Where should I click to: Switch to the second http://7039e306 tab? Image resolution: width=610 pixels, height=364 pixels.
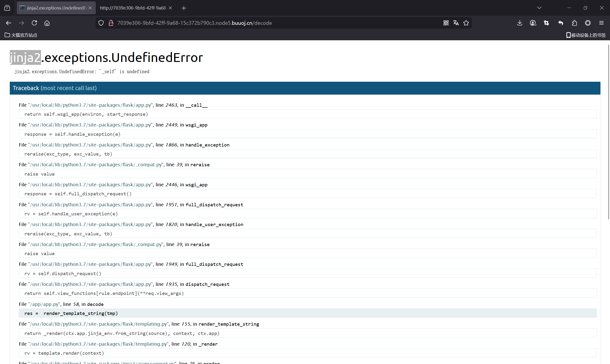[x=133, y=8]
